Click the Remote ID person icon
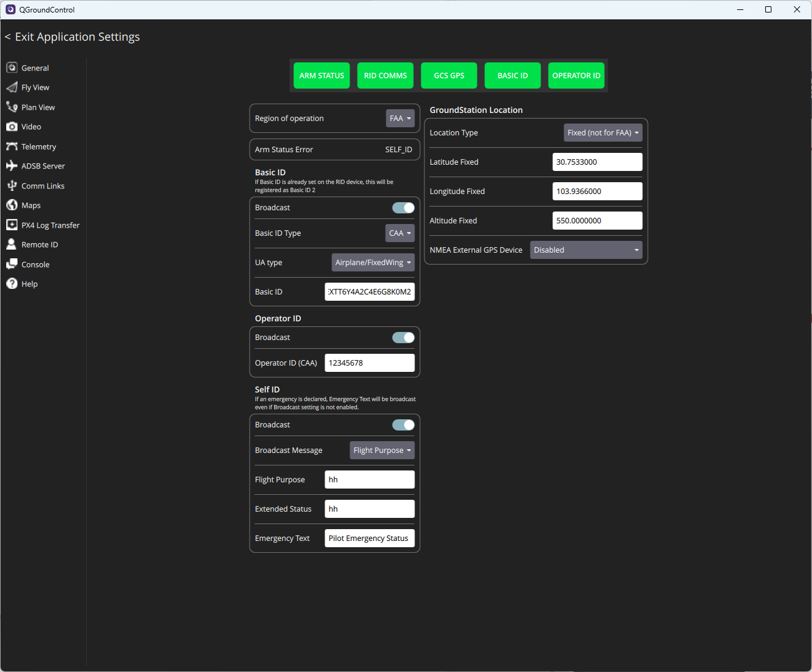Image resolution: width=812 pixels, height=672 pixels. [x=12, y=245]
